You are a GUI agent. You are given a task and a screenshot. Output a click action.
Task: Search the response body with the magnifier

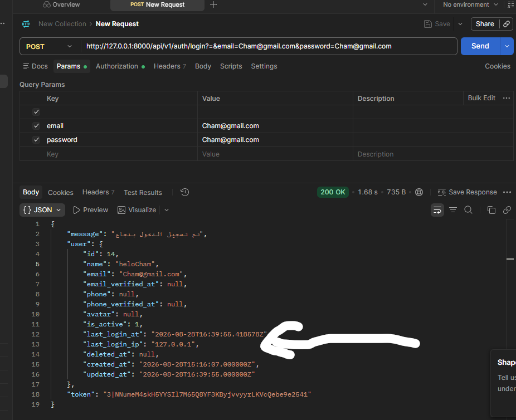click(468, 210)
